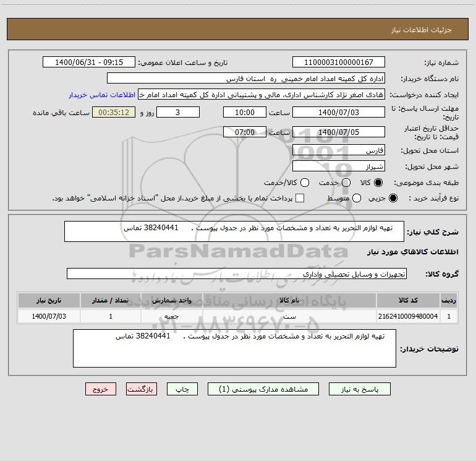The width and height of the screenshot is (476, 461).
Task: Enable the اسناد خزانه اسلامی payment checkbox
Action: tap(300, 198)
